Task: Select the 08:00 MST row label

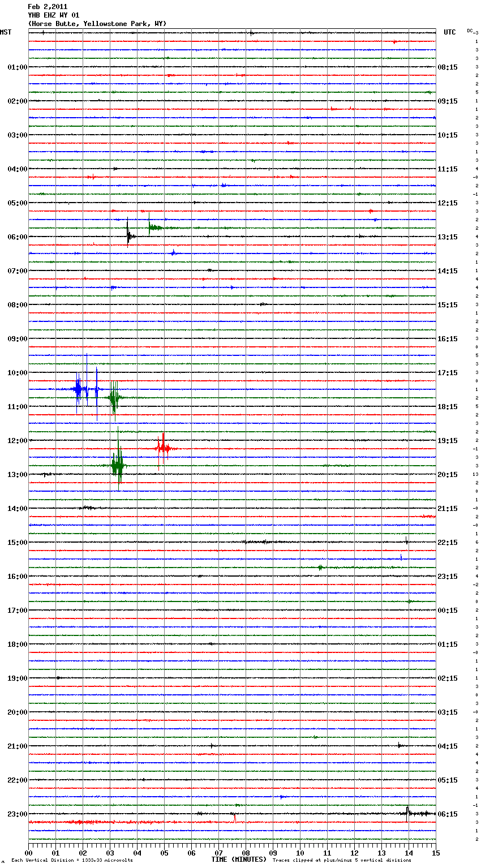Action: (18, 305)
